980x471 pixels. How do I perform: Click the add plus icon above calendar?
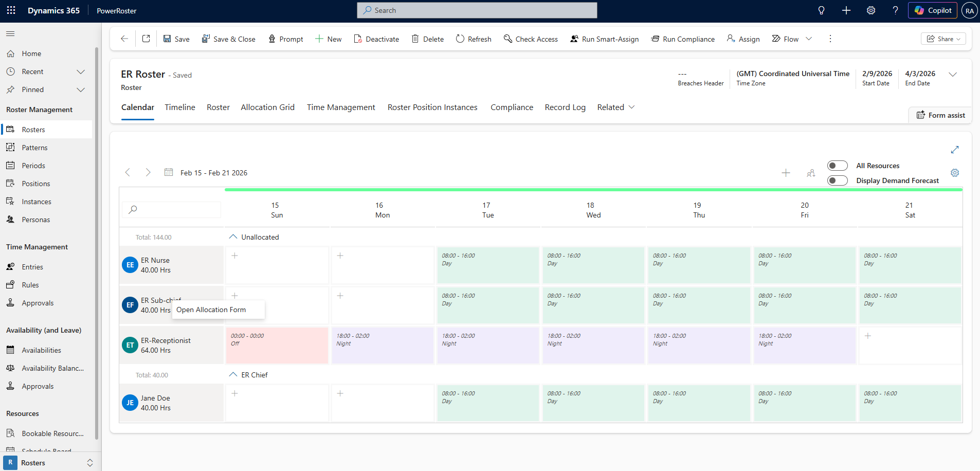[x=786, y=173]
